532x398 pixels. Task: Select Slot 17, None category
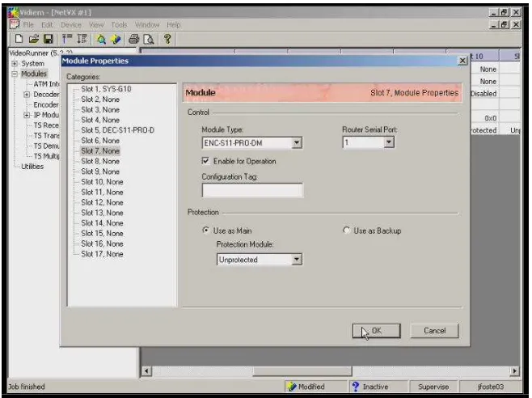coord(102,254)
